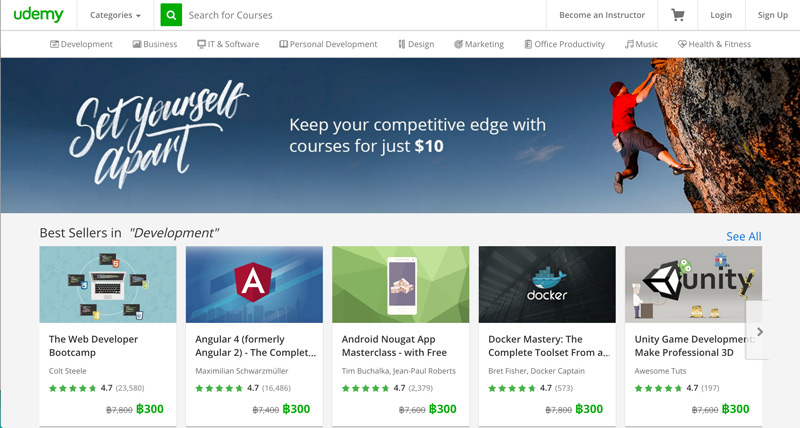Open Become an Instructor link

(602, 15)
